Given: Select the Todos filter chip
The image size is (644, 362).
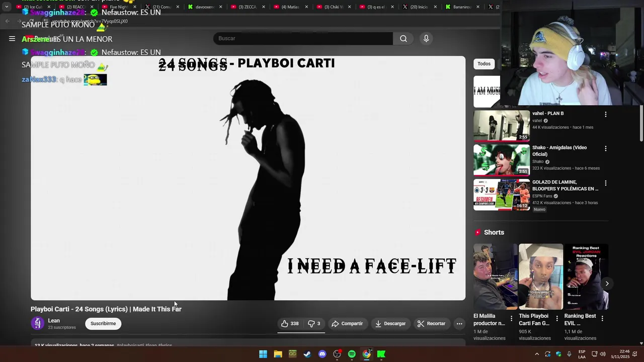Looking at the screenshot, I should pos(484,64).
